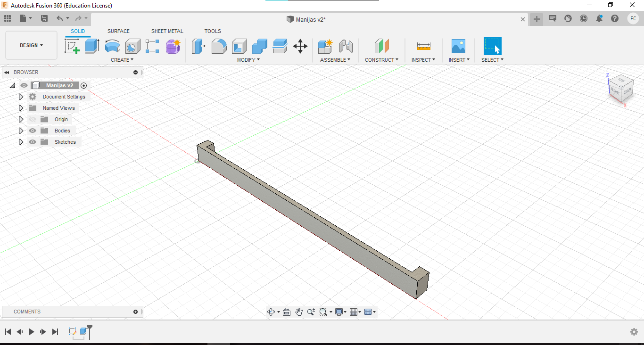Expand the Named Views folder

(x=21, y=108)
